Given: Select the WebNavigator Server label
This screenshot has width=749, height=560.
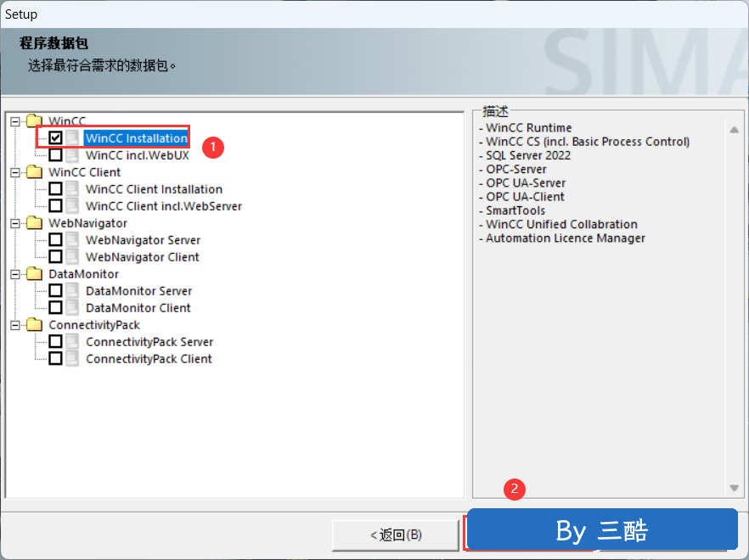Looking at the screenshot, I should point(143,240).
